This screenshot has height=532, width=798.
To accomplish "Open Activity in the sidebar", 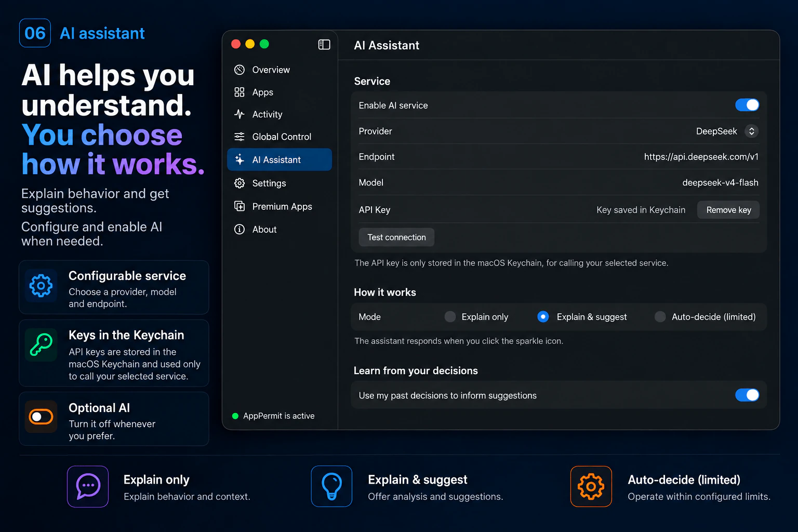I will 280,114.
